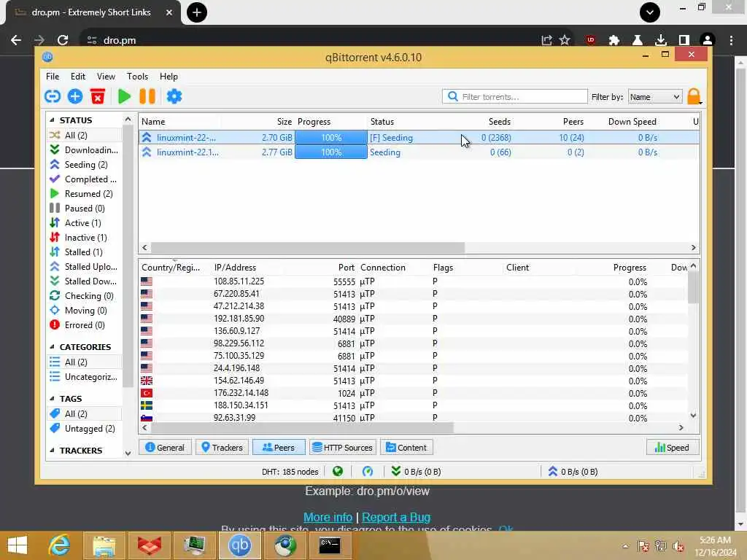Toggle alternative speed limits icon in status bar
Screen dimensions: 747x560
[x=368, y=472]
